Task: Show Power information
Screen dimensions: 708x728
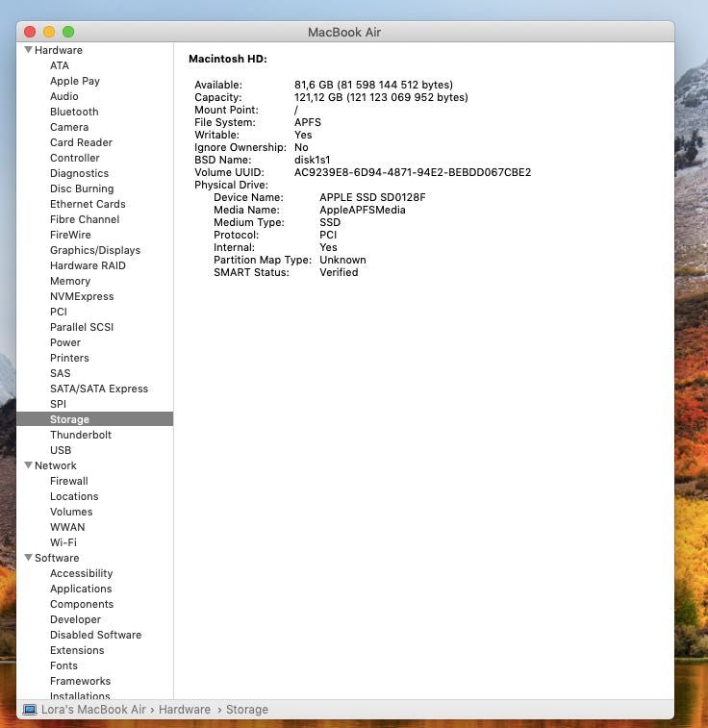Action: pyautogui.click(x=65, y=342)
